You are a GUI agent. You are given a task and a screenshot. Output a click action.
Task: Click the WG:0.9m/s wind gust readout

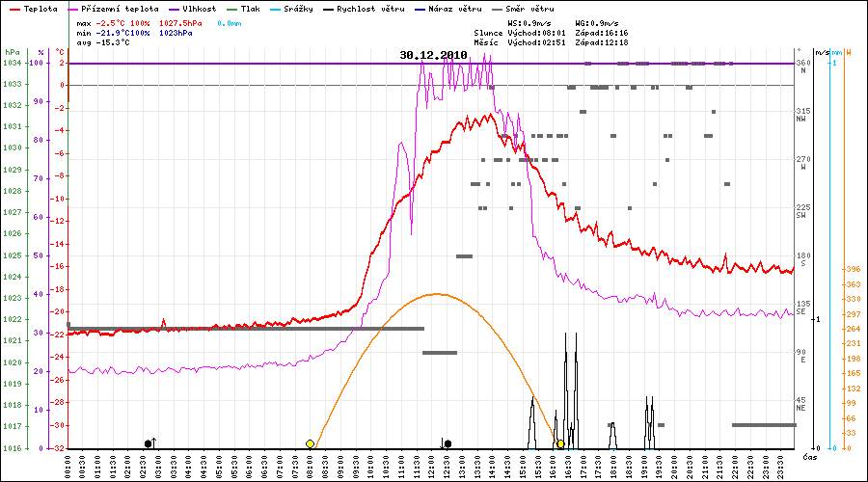(x=597, y=24)
